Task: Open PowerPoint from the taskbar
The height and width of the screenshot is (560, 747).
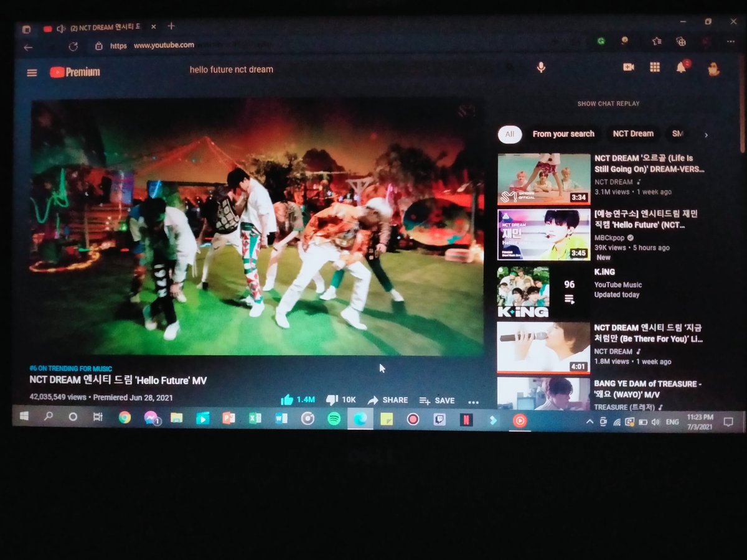Action: [x=228, y=419]
